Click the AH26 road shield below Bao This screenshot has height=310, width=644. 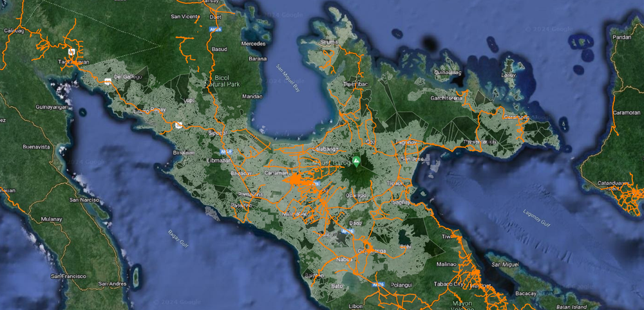[348, 232]
